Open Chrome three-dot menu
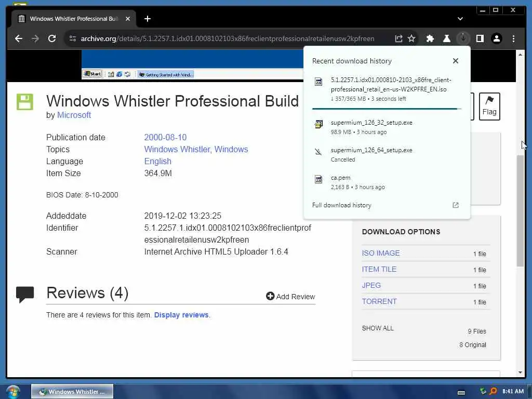Viewport: 532px width, 399px height. 513,38
